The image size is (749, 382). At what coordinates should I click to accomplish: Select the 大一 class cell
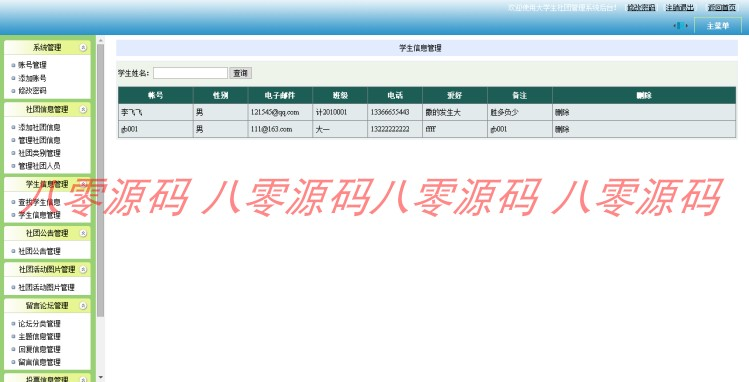pyautogui.click(x=340, y=129)
